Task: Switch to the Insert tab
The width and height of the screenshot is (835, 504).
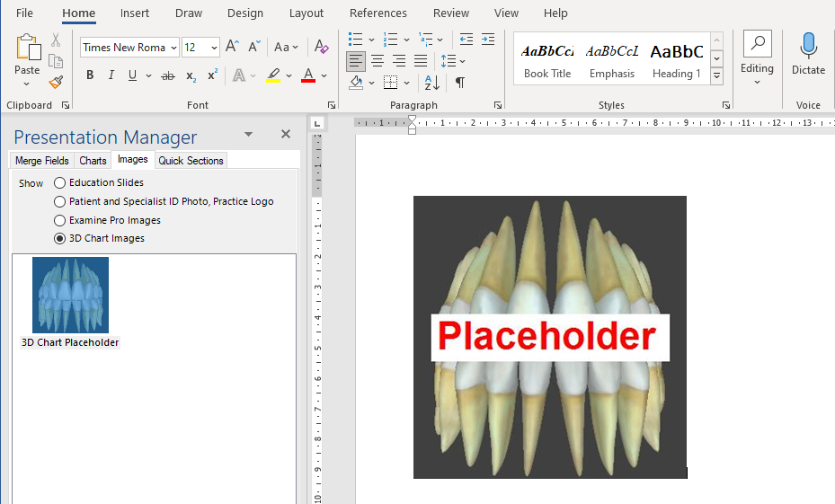Action: tap(134, 13)
